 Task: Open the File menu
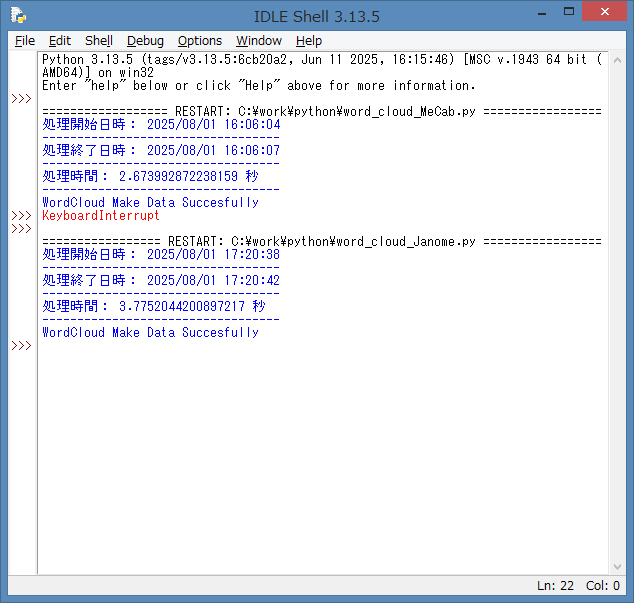[x=25, y=41]
